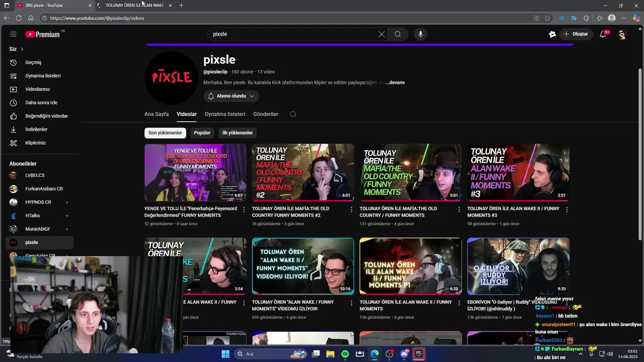Click the Windows taskbar Ara search box
644x362 pixels.
pos(270,354)
